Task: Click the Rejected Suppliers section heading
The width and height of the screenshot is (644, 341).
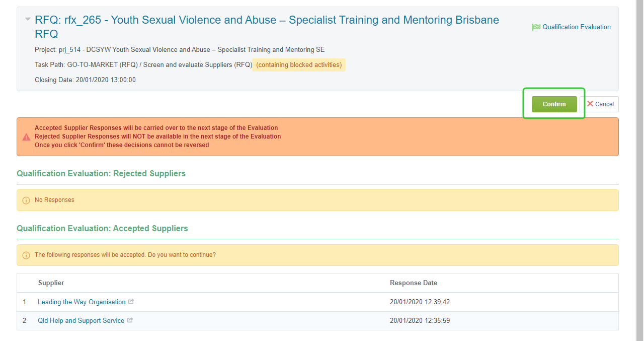Action: coord(101,174)
